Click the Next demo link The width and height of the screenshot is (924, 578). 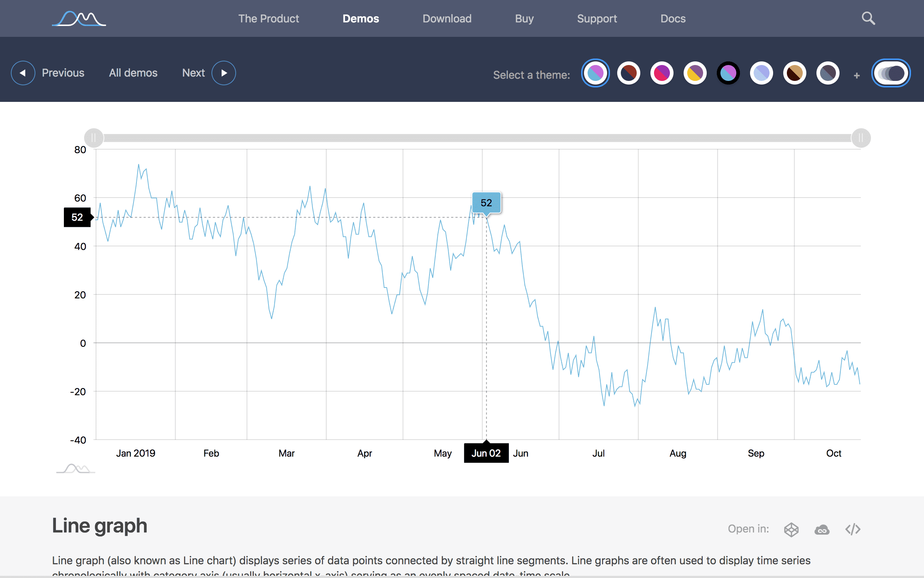(193, 73)
